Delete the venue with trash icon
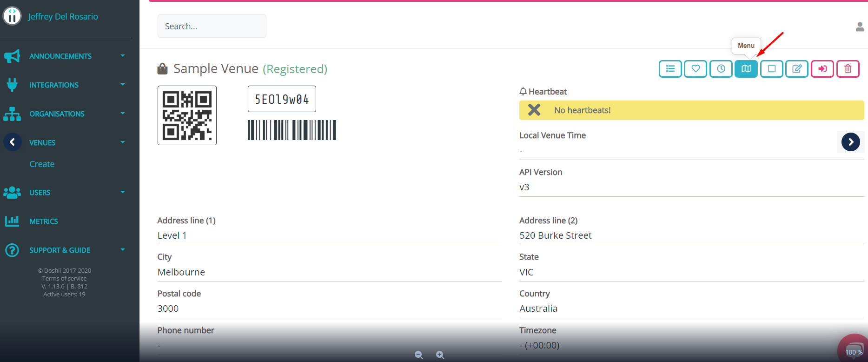Viewport: 868px width, 362px height. pos(848,69)
